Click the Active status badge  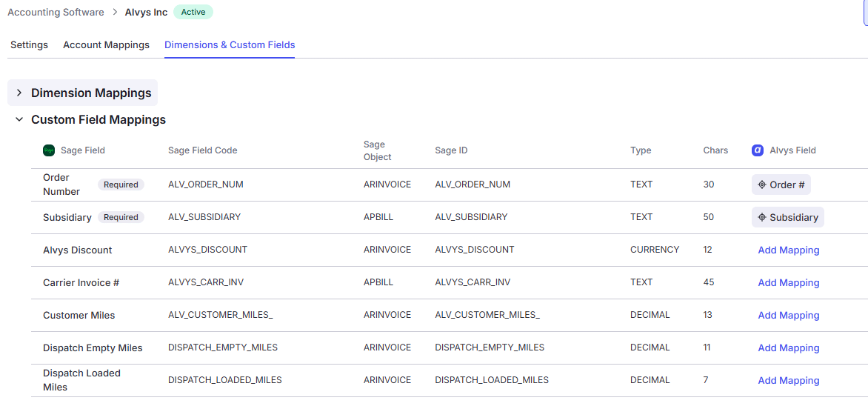pos(193,12)
